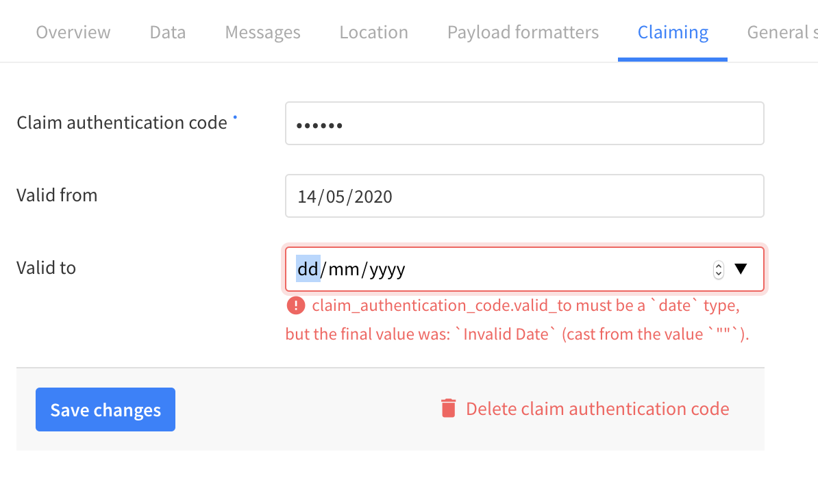Open the Data tab

[167, 32]
